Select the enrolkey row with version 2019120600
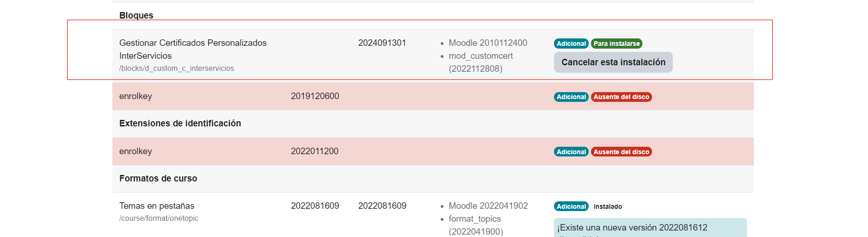 tap(135, 96)
